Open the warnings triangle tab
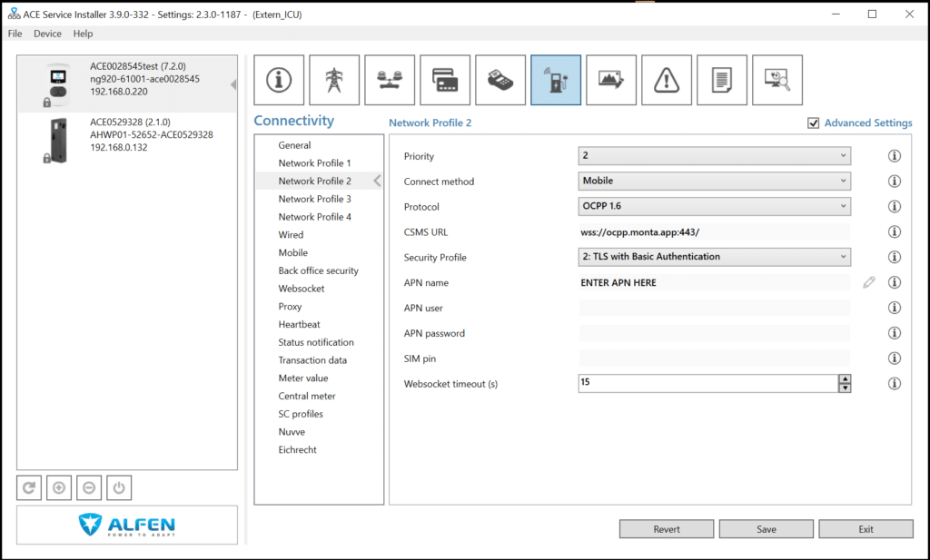The height and width of the screenshot is (560, 930). click(667, 80)
